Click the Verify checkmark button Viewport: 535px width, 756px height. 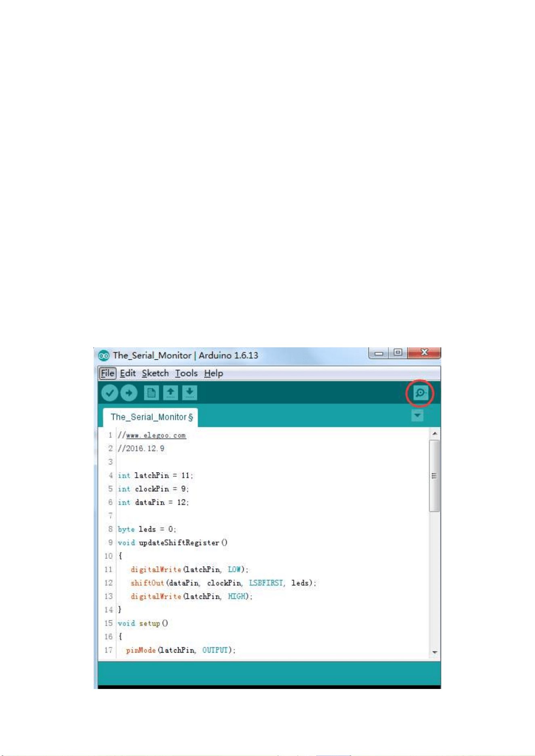110,393
